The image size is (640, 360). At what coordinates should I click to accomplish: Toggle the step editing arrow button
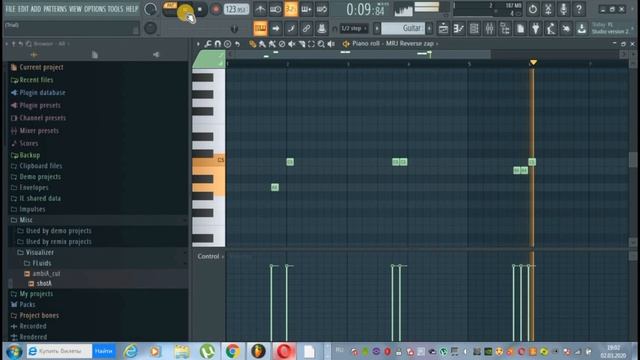276,29
